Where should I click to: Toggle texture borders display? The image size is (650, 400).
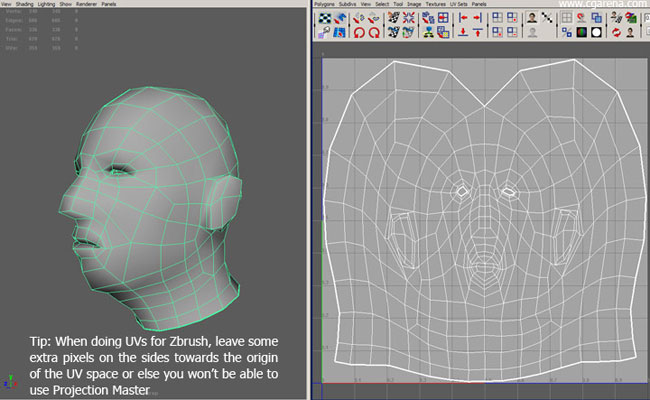567,32
